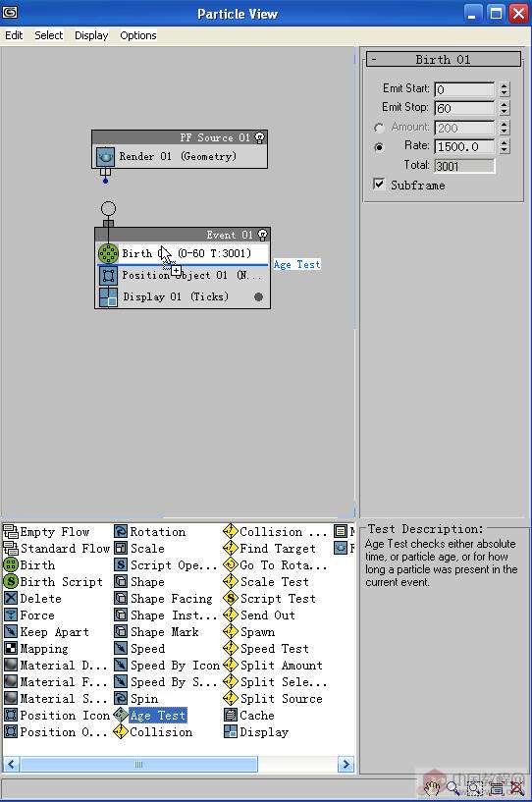Image resolution: width=532 pixels, height=802 pixels.
Task: Select the Display operator in depot
Action: [256, 732]
